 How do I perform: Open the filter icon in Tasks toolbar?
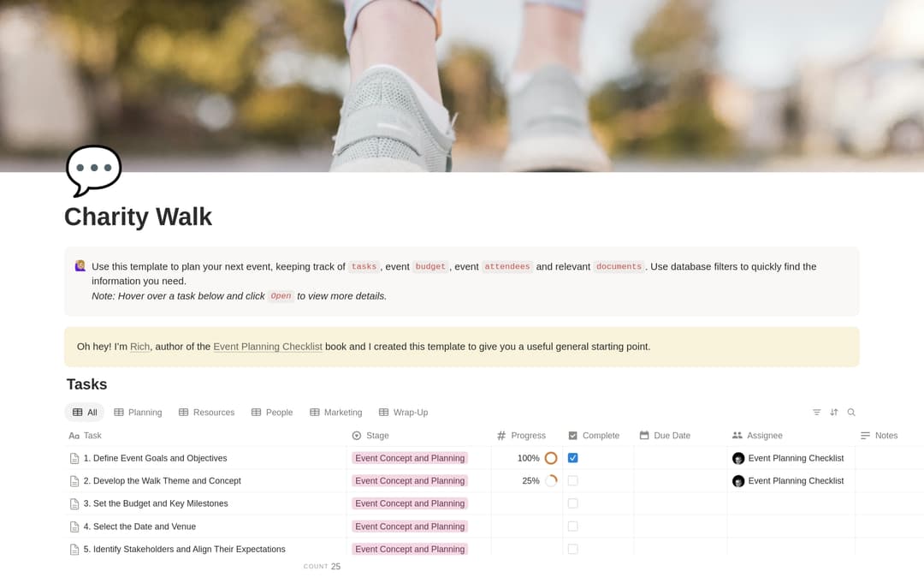(816, 413)
